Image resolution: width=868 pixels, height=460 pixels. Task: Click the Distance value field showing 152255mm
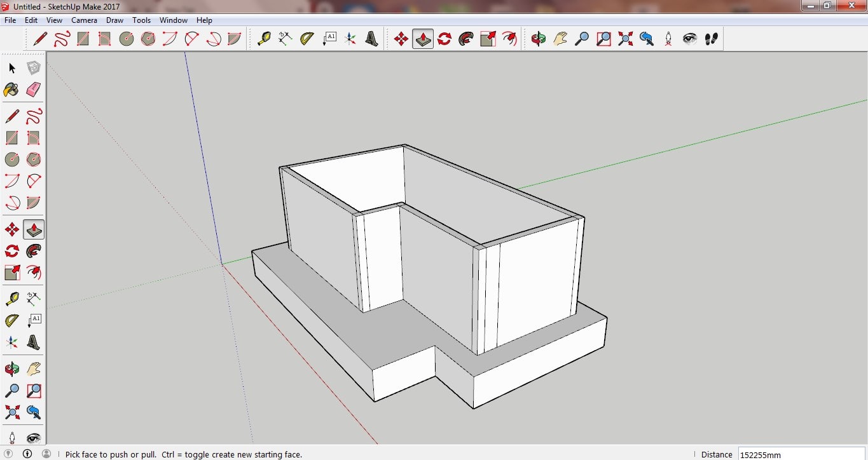[x=801, y=454]
